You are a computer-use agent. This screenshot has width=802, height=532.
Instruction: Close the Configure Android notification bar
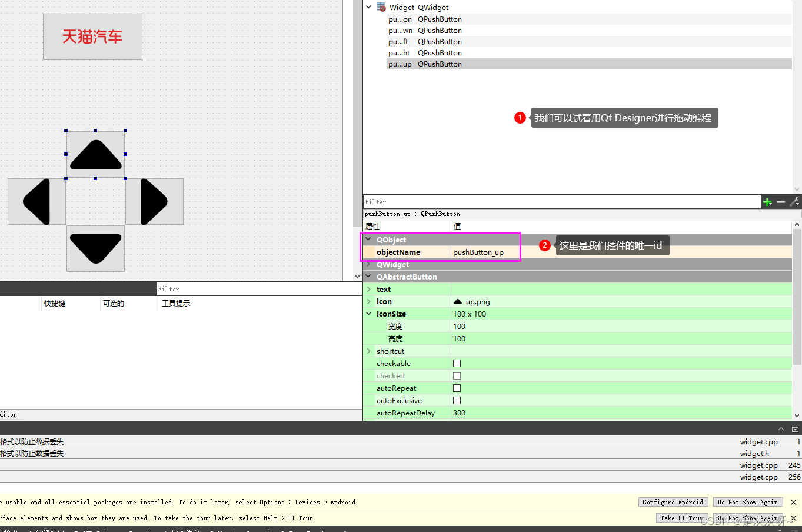click(793, 502)
